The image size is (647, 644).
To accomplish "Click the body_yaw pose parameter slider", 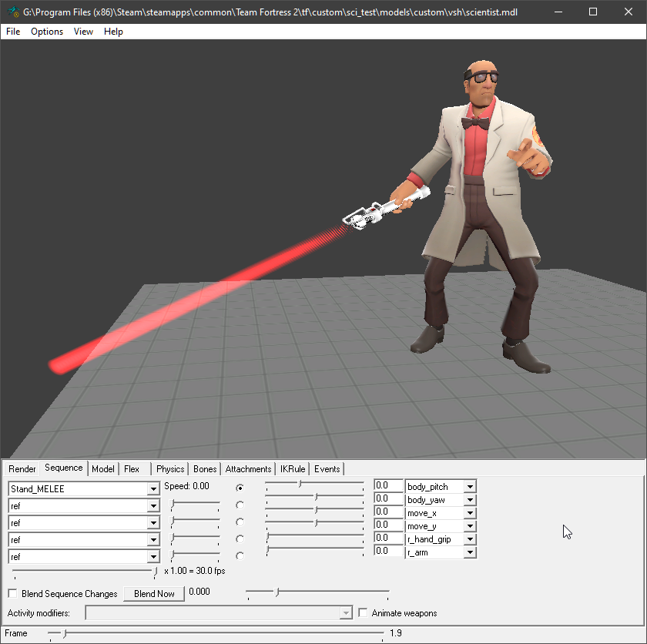I will 315,497.
